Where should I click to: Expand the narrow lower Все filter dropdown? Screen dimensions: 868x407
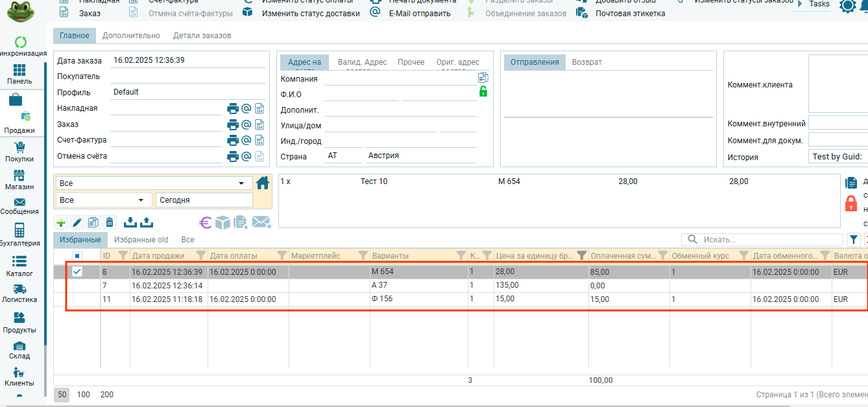coord(141,200)
